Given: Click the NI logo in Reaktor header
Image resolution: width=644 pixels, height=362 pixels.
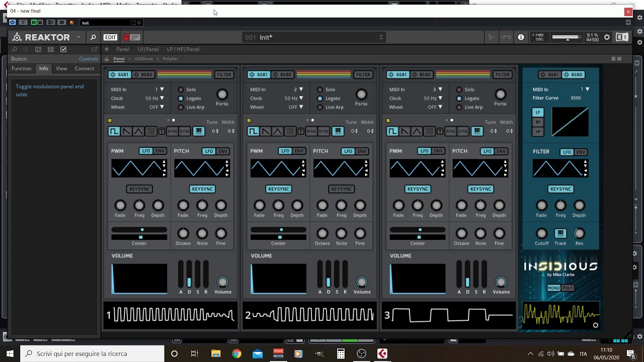Looking at the screenshot, I should pyautogui.click(x=622, y=37).
